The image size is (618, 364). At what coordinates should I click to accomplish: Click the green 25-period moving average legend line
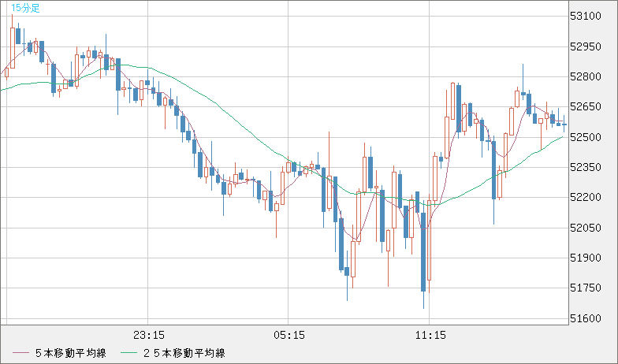pos(128,353)
